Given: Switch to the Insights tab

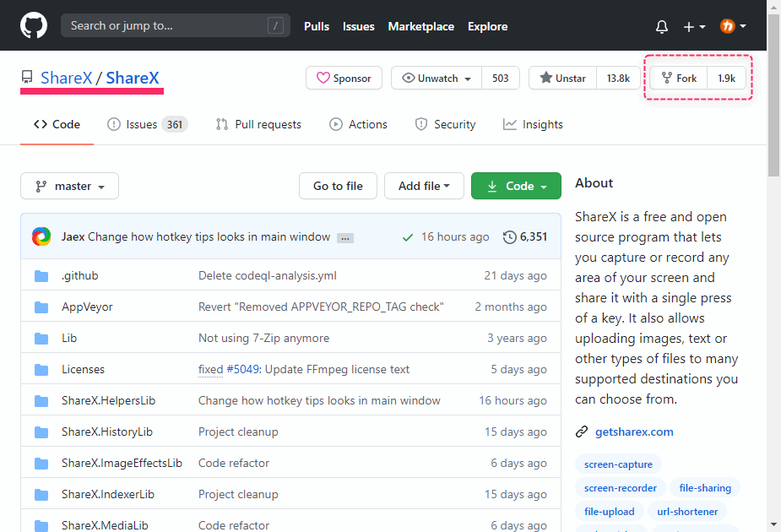Looking at the screenshot, I should point(533,124).
